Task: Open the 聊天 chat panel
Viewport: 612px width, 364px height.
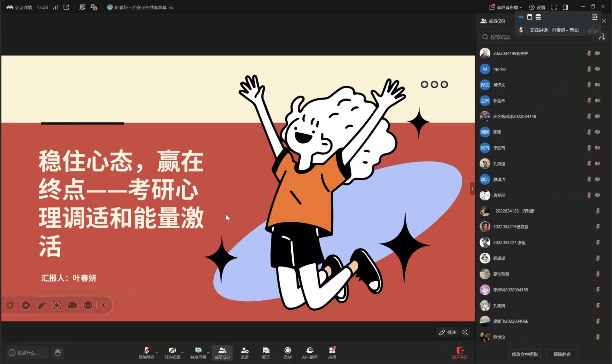Action: [266, 353]
